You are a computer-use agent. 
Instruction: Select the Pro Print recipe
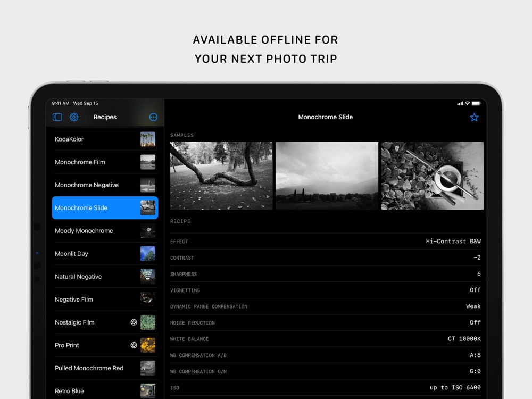point(105,345)
